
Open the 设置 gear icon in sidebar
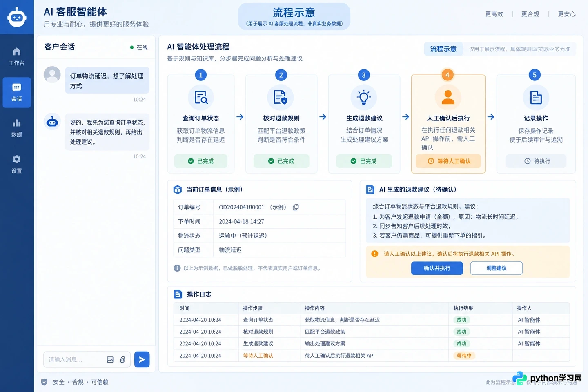click(x=17, y=159)
